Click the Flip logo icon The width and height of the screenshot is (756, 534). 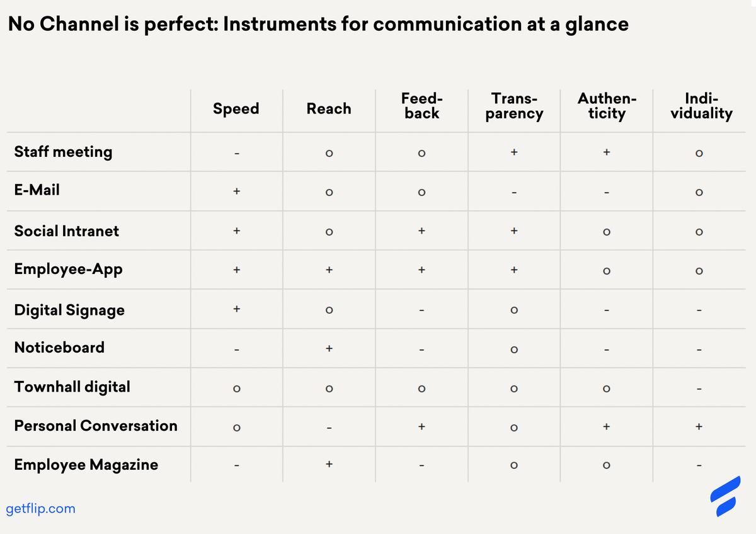pos(725,496)
